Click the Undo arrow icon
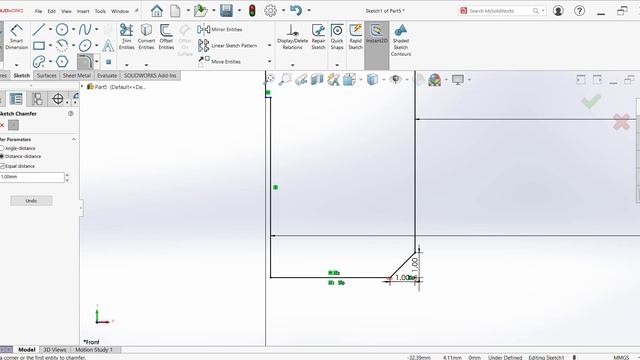The height and width of the screenshot is (360, 640). click(x=296, y=10)
